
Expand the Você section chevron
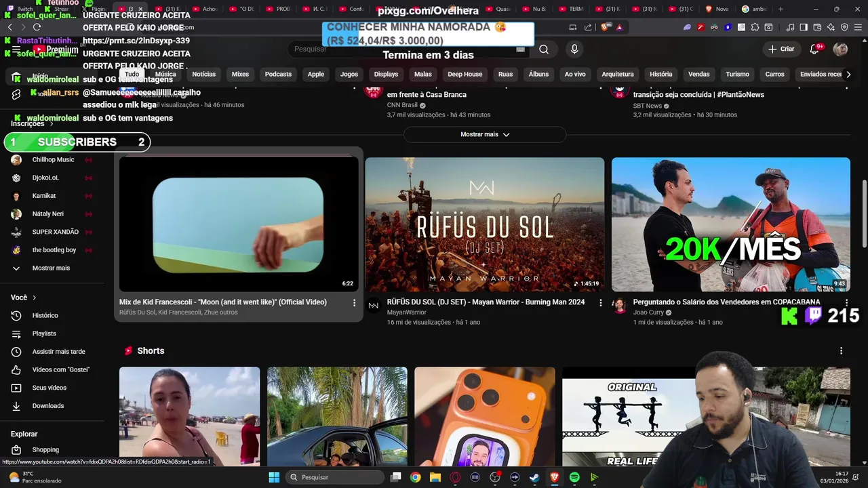pos(35,298)
